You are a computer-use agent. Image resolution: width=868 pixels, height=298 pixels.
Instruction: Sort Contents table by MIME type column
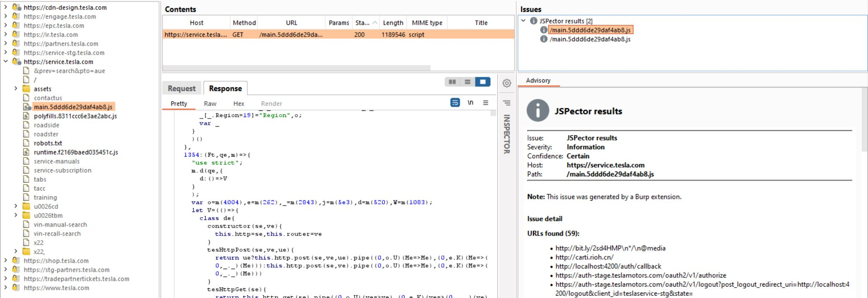click(x=427, y=23)
